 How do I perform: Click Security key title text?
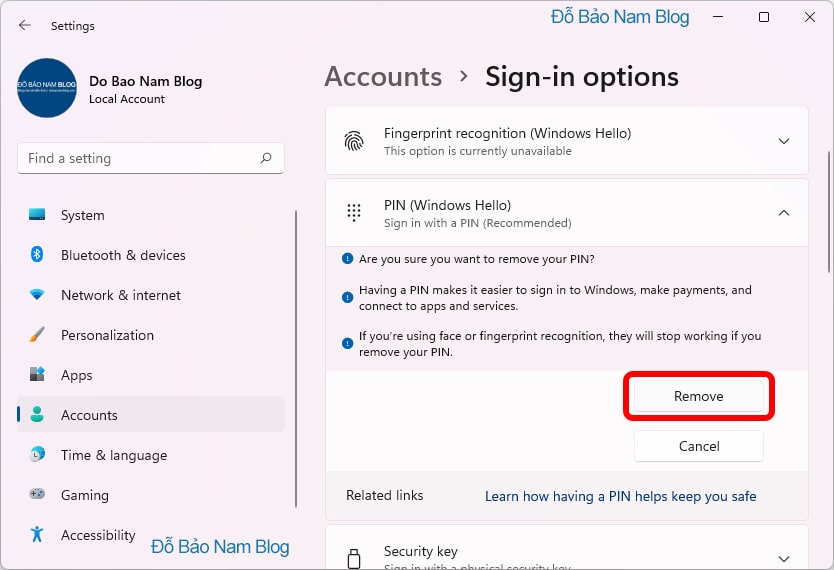tap(421, 551)
